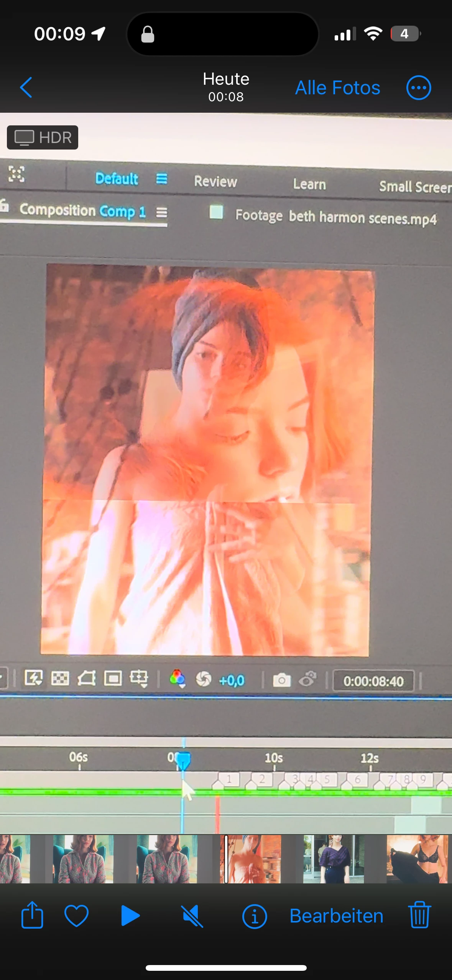Tap the Heute 00:08 title
This screenshot has height=980, width=452.
point(226,87)
